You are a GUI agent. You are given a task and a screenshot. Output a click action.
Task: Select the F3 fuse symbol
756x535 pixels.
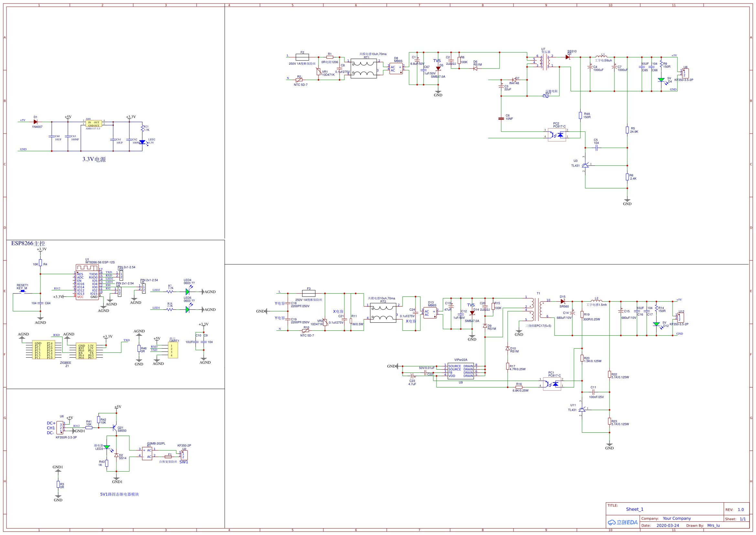[x=308, y=293]
